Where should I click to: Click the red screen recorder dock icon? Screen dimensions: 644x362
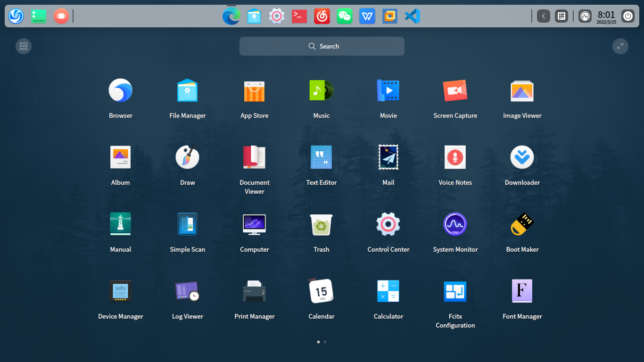[x=61, y=16]
